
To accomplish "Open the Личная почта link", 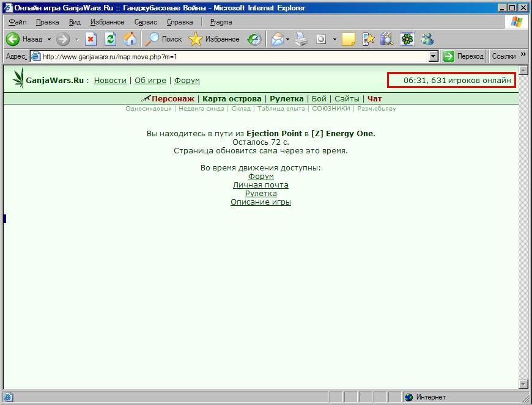I will coord(260,184).
